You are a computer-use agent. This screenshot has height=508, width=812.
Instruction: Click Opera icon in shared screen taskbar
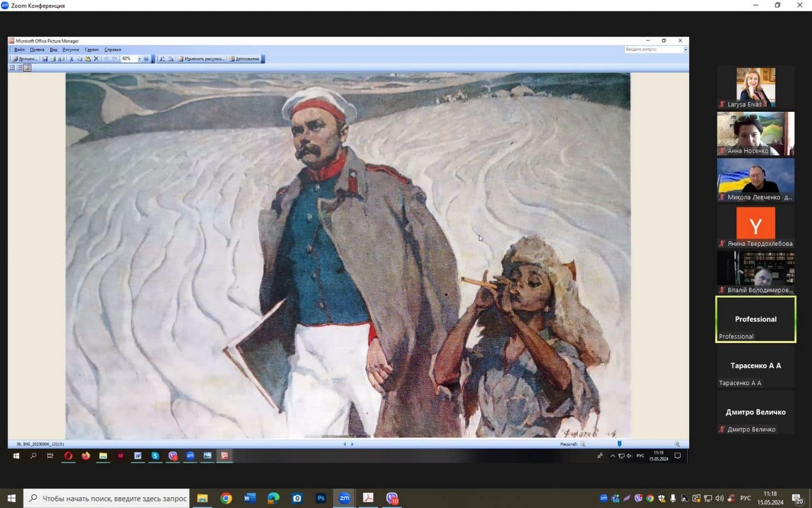pyautogui.click(x=68, y=456)
